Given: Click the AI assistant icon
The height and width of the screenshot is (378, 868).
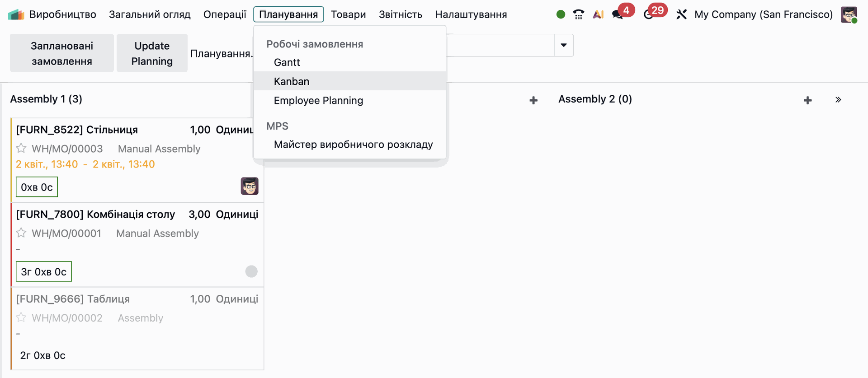Looking at the screenshot, I should click(598, 14).
